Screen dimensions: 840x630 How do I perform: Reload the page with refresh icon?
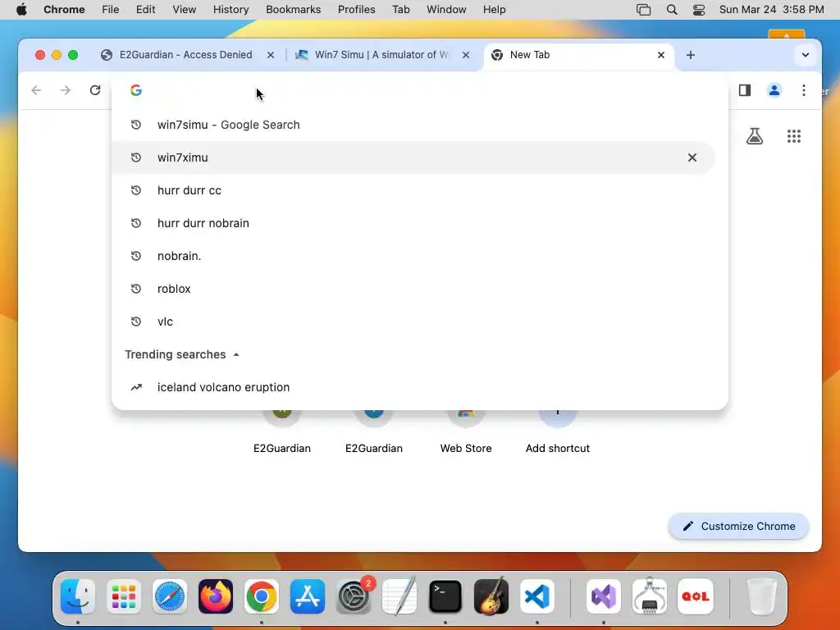click(95, 90)
